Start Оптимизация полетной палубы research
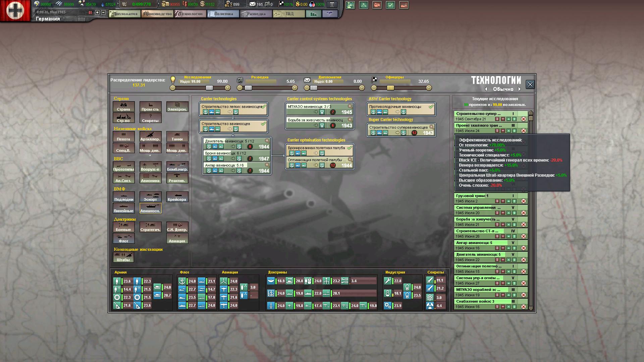This screenshot has width=644, height=362. pos(320,163)
